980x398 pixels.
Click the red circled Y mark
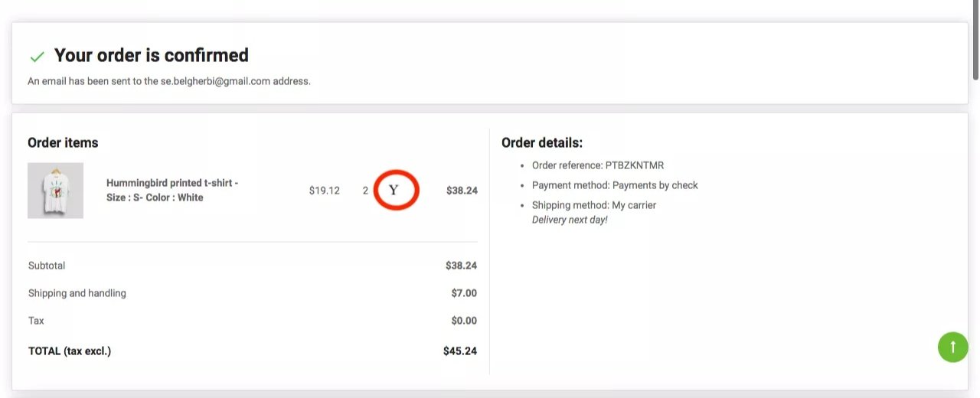click(396, 190)
